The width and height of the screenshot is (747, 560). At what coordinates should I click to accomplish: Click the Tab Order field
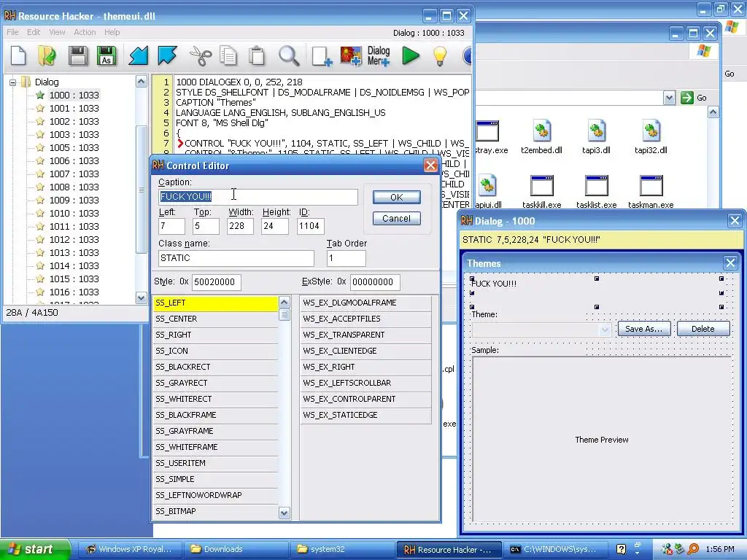point(347,258)
